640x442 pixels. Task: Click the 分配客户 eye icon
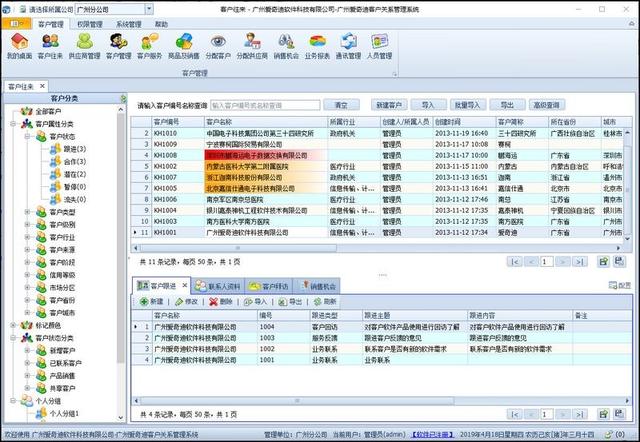pyautogui.click(x=218, y=46)
